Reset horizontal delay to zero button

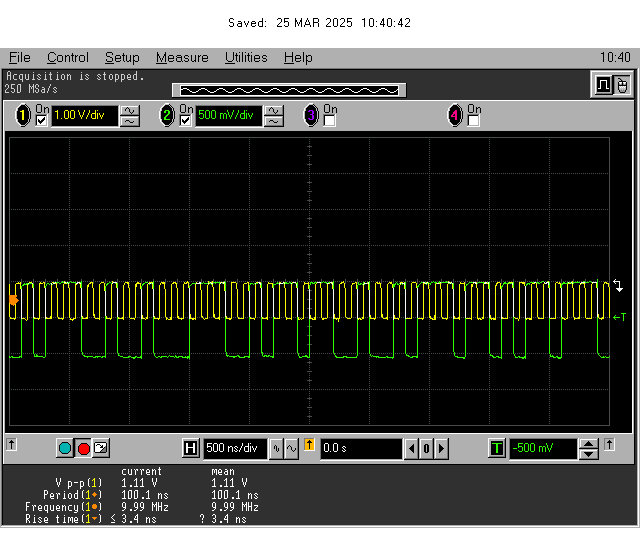pos(426,449)
